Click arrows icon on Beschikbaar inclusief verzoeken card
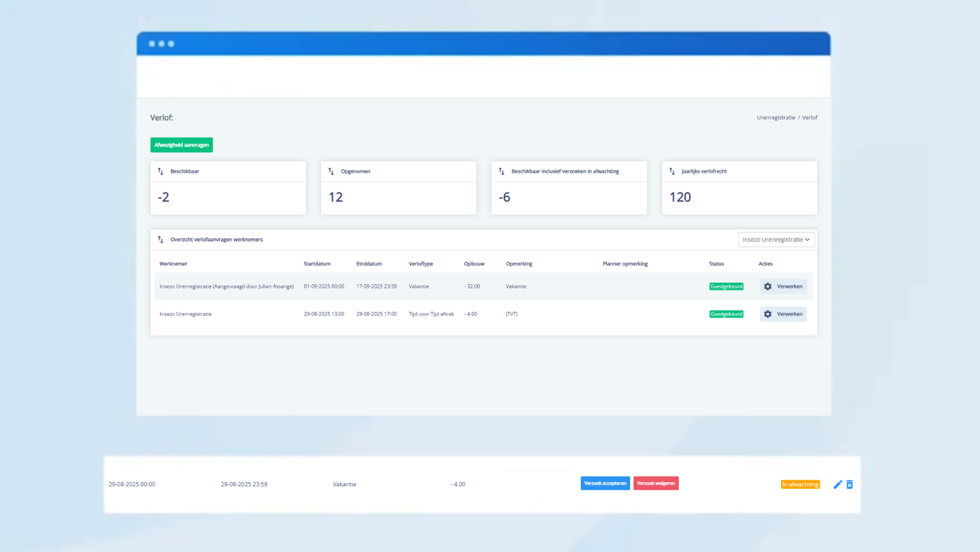The width and height of the screenshot is (980, 552). point(502,171)
